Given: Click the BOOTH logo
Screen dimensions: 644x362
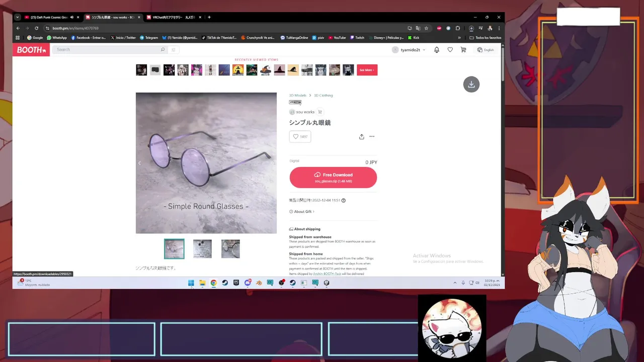Looking at the screenshot, I should point(31,50).
